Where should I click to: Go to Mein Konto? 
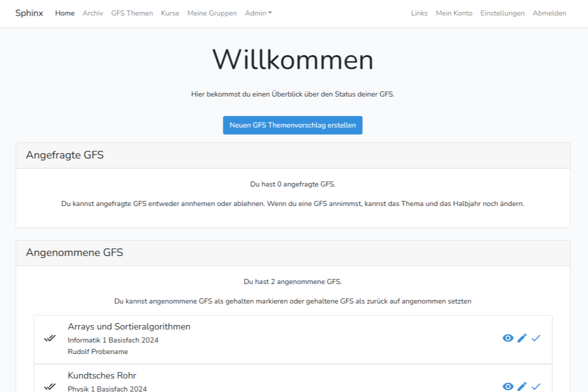(453, 13)
